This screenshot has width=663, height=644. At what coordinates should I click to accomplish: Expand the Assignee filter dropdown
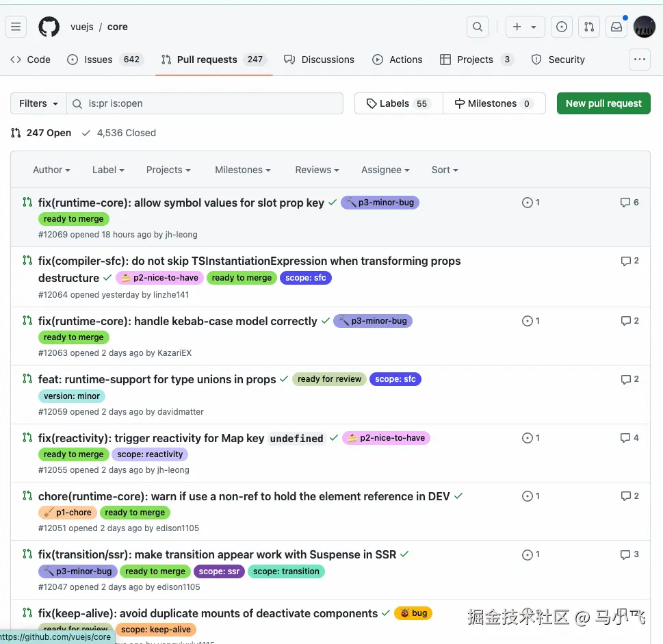pos(385,170)
